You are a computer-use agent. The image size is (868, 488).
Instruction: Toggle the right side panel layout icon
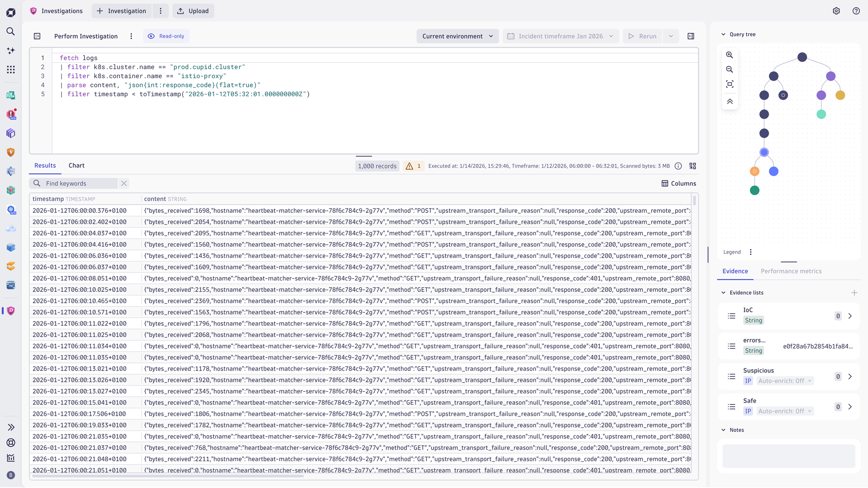coord(691,36)
